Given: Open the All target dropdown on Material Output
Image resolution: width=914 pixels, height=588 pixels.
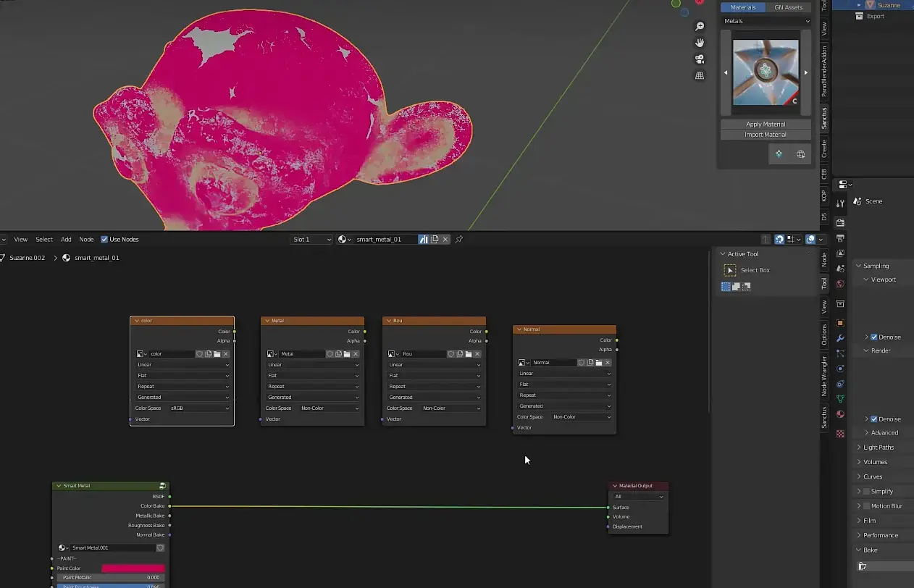Looking at the screenshot, I should (638, 497).
